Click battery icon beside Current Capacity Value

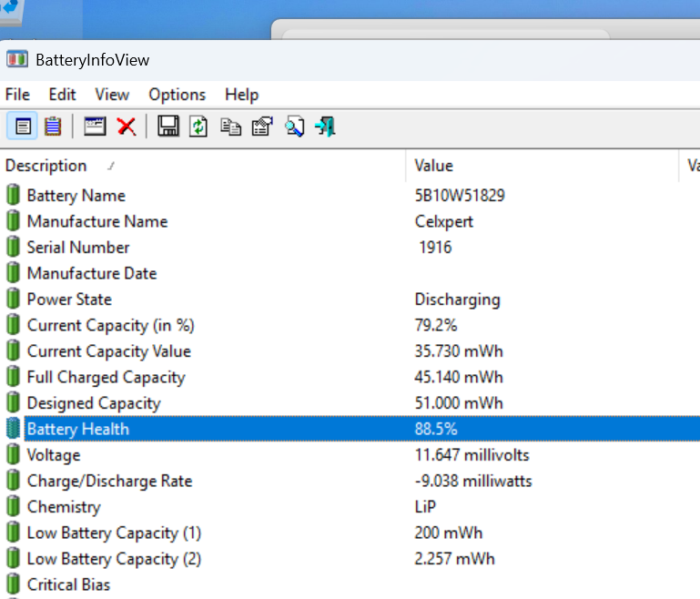click(x=14, y=350)
